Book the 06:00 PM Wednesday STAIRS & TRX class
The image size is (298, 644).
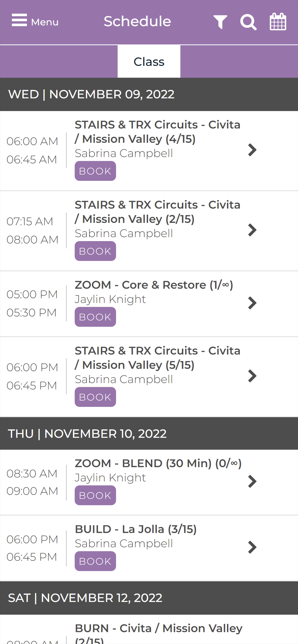(95, 397)
